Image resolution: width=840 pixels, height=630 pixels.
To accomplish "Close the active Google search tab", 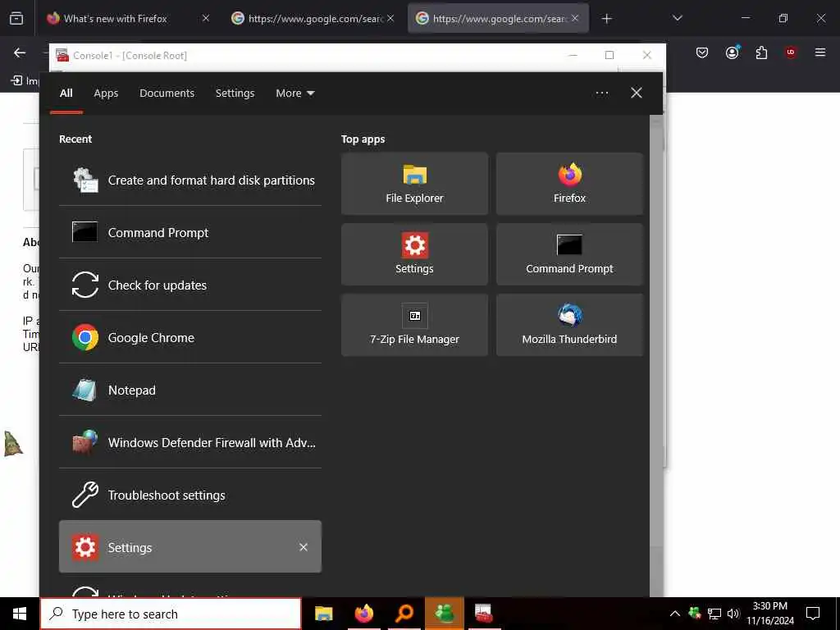I will [575, 18].
